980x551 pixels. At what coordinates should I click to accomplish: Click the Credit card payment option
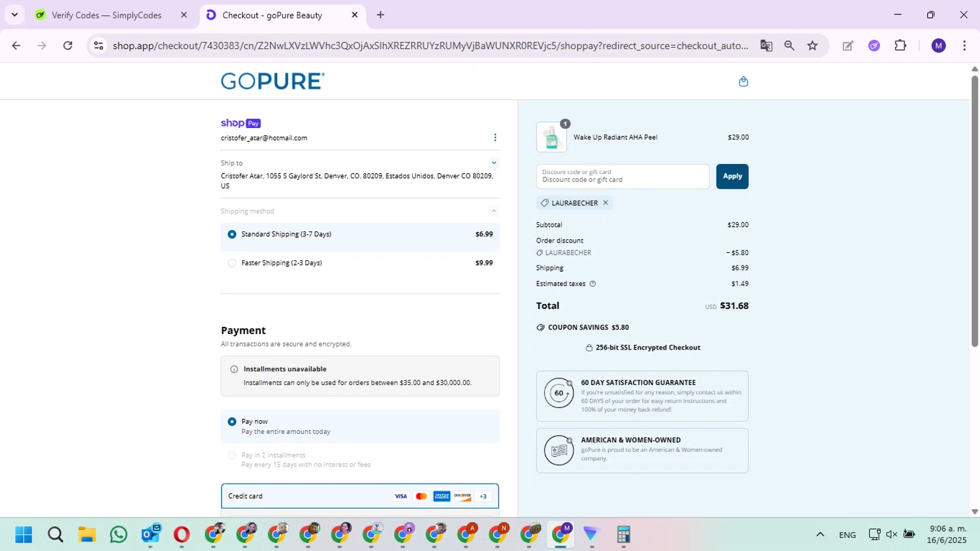coord(360,496)
